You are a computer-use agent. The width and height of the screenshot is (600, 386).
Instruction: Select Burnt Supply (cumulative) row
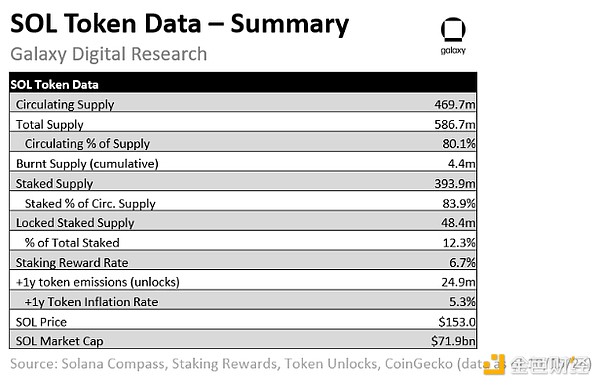coord(243,162)
